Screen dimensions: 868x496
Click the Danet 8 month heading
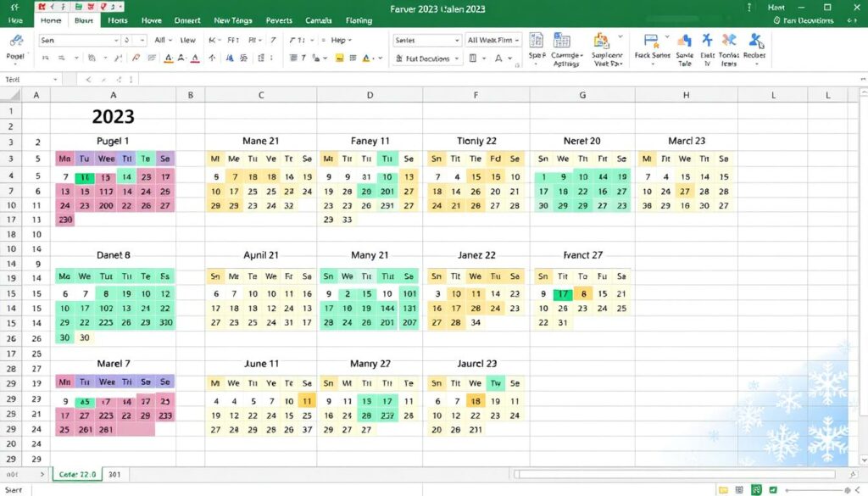(113, 255)
